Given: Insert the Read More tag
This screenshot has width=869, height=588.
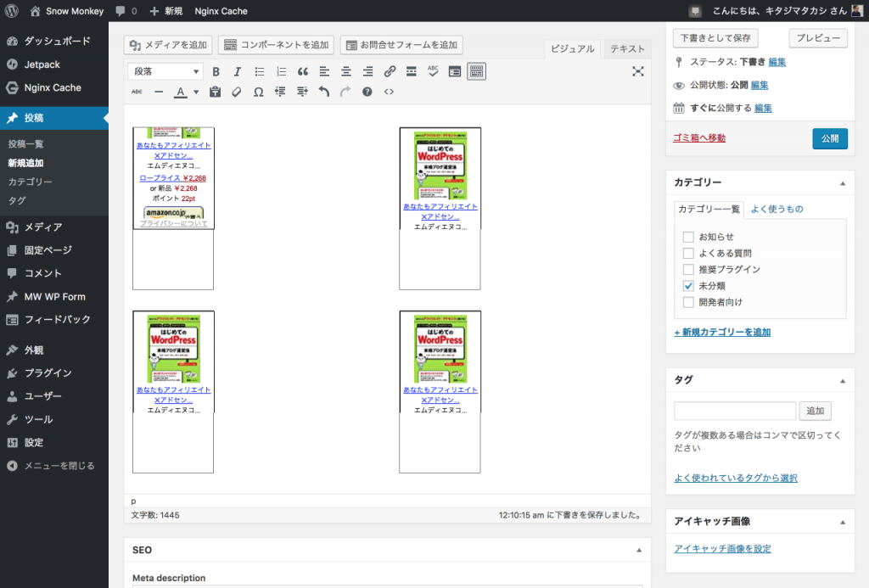Looking at the screenshot, I should (412, 71).
